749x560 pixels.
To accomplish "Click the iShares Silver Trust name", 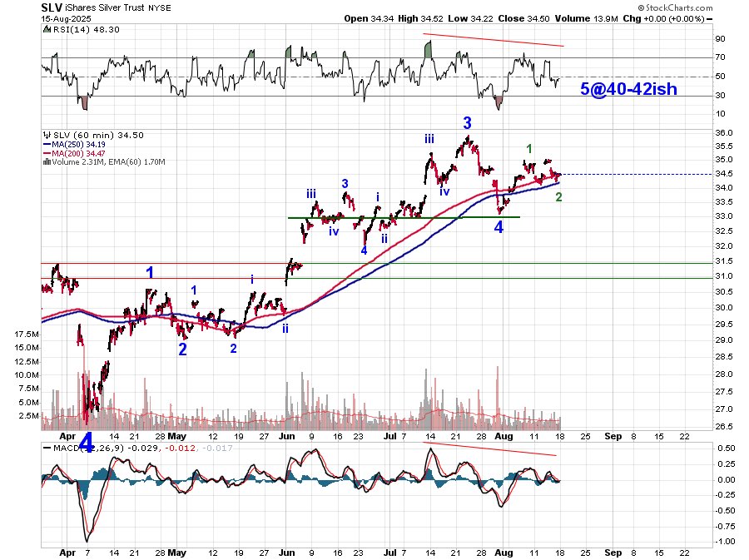I will coord(105,8).
